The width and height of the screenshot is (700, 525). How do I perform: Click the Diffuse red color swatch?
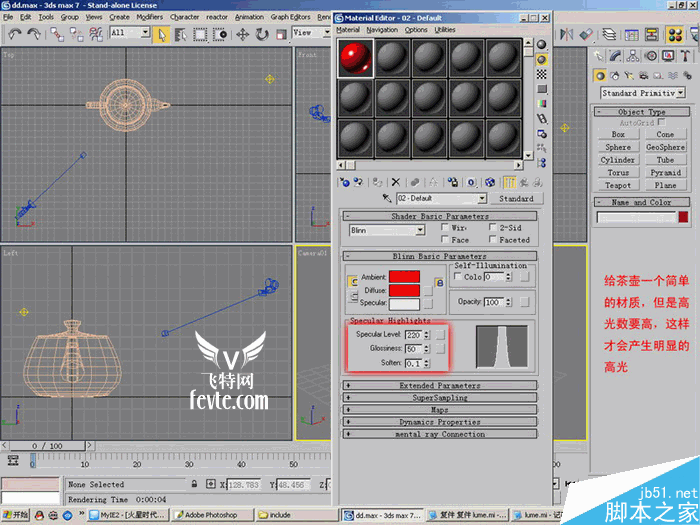point(404,290)
